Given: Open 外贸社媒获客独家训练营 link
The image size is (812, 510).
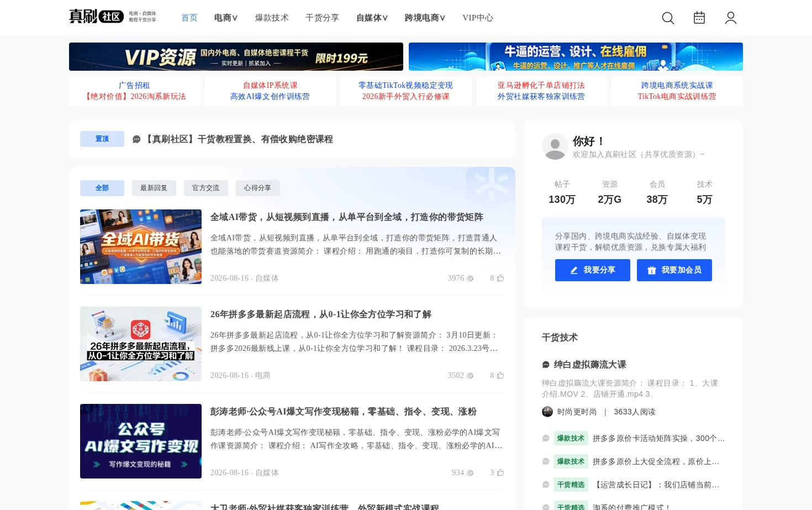Looking at the screenshot, I should coord(541,96).
